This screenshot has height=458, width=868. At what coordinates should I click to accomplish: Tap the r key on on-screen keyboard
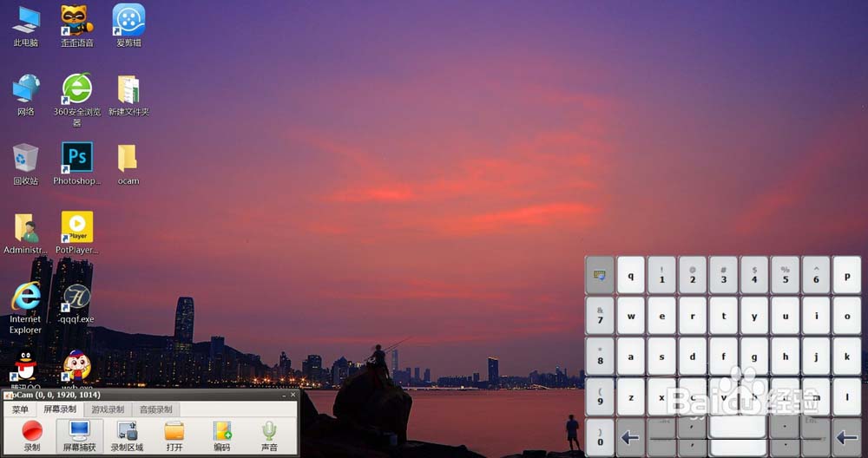693,316
